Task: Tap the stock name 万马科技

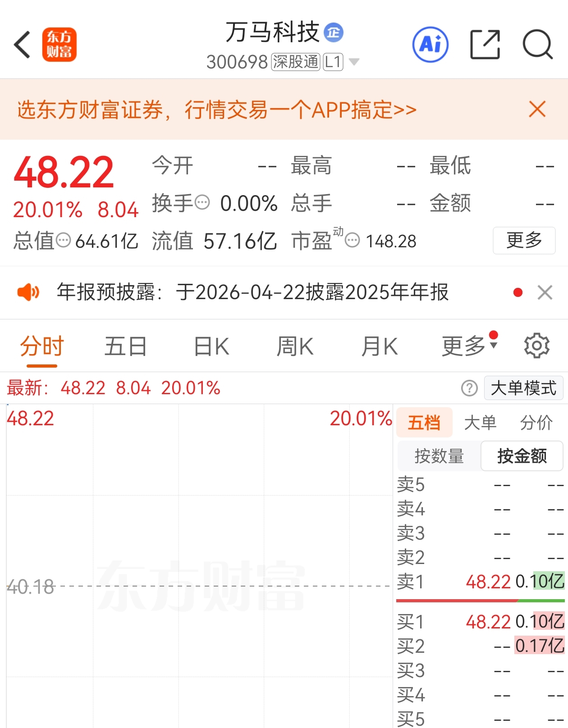Action: (273, 32)
